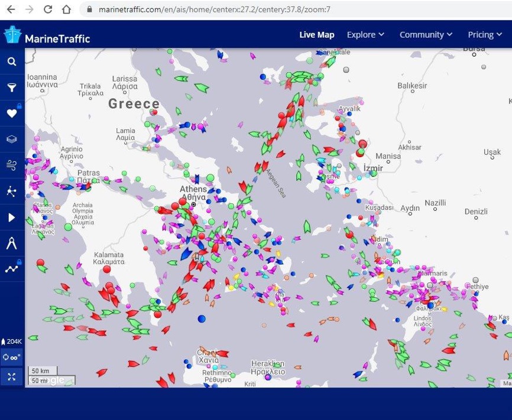Screen dimensions: 512x420
Task: Go to browser home page icon
Action: pyautogui.click(x=67, y=9)
